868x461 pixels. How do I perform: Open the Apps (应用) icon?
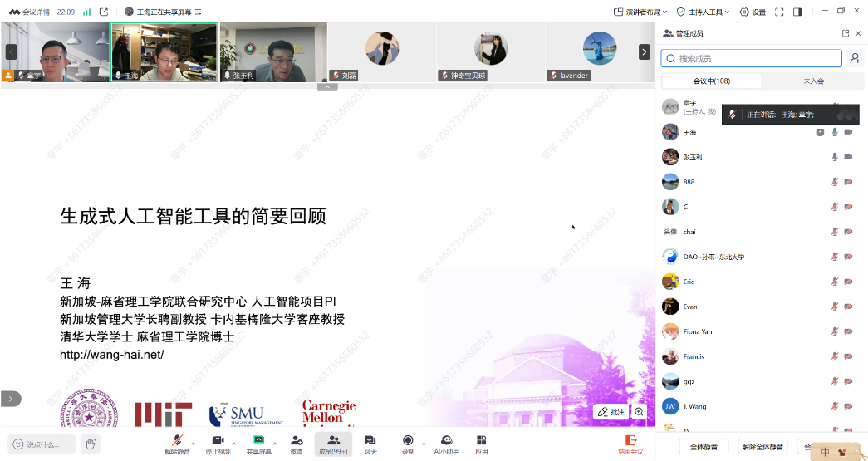tap(482, 441)
